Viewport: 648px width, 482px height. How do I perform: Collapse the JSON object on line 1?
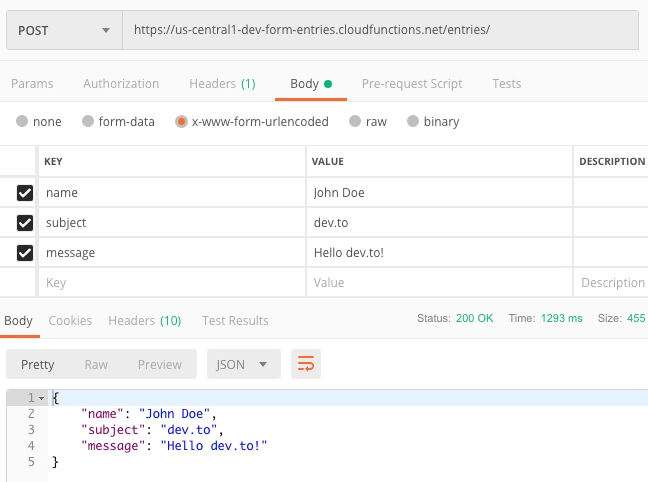41,398
